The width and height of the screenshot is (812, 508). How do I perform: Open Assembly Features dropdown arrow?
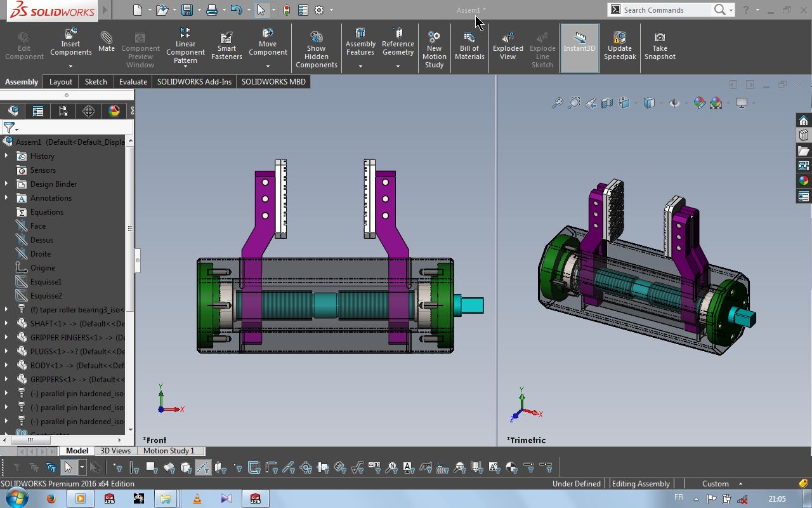(x=360, y=66)
